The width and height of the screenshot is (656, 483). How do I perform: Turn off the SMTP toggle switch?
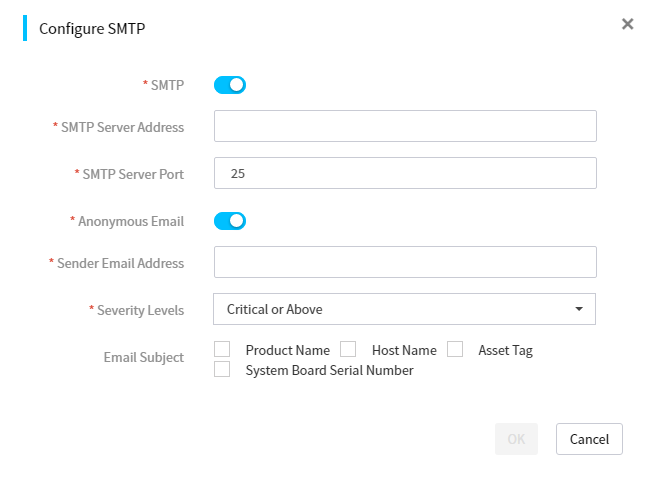230,85
